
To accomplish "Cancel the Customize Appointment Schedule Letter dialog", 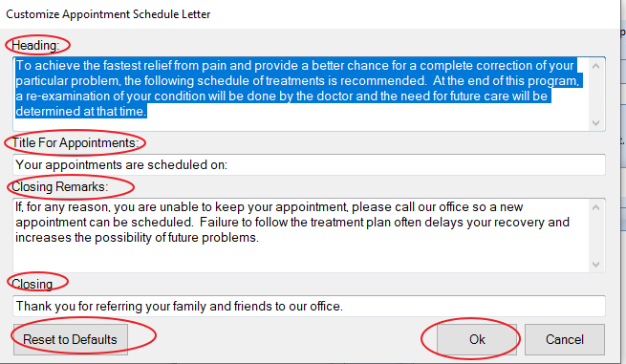I will [565, 339].
